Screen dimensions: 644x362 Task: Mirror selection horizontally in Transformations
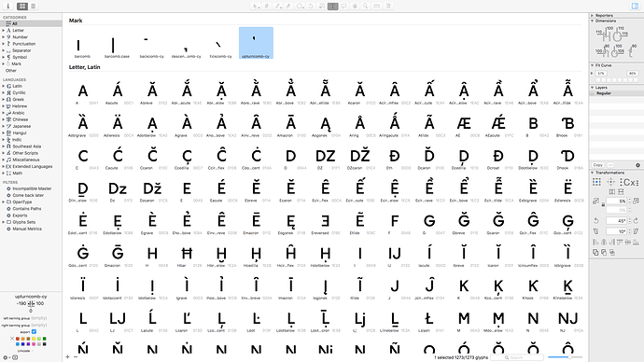[x=612, y=191]
